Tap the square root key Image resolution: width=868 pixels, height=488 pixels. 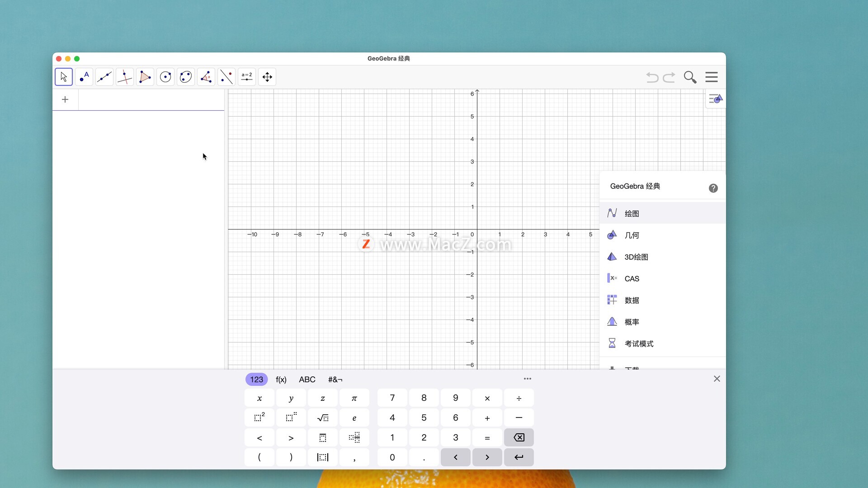(x=323, y=418)
